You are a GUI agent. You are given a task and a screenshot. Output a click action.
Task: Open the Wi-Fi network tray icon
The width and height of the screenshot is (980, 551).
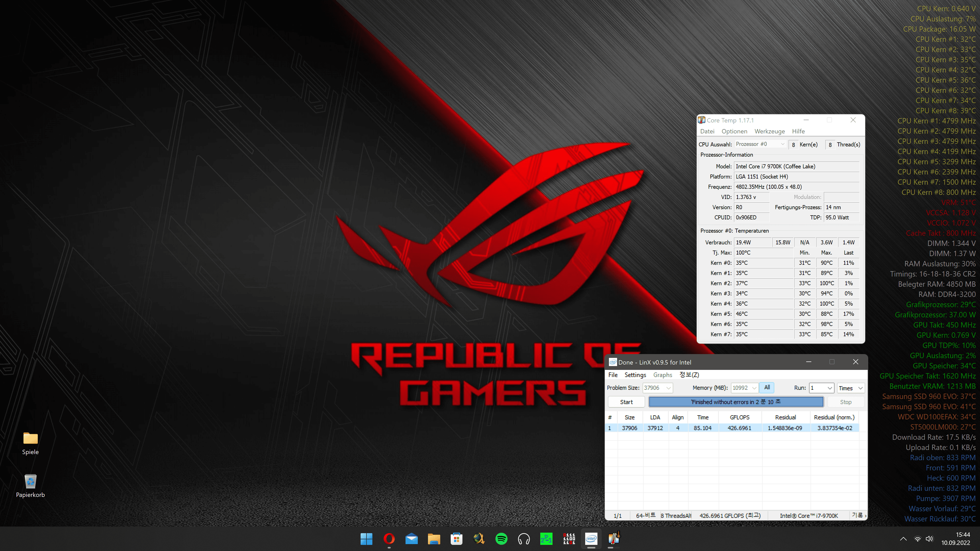(x=918, y=539)
